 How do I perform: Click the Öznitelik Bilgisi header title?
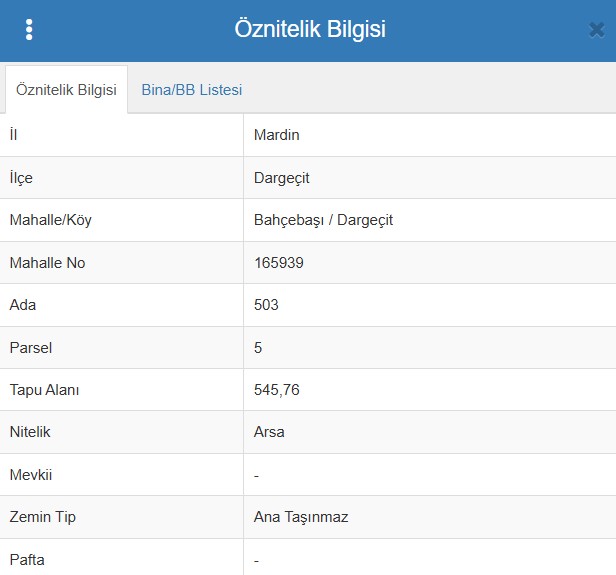tap(310, 29)
